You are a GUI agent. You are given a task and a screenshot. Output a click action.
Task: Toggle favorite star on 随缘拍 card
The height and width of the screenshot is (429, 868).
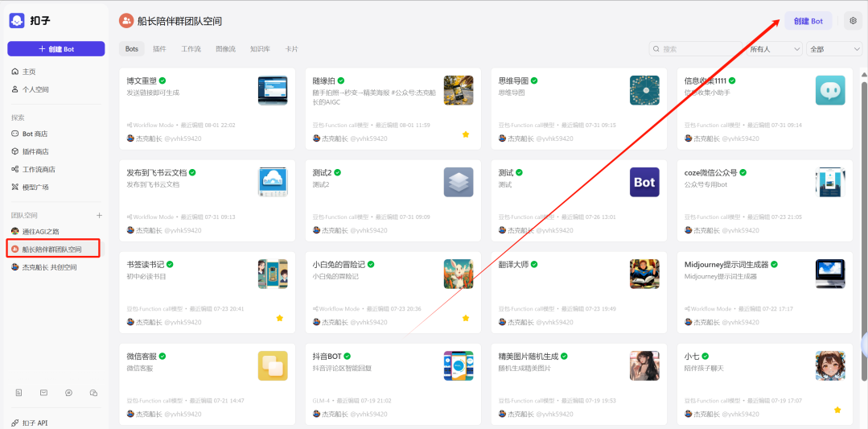pos(465,134)
